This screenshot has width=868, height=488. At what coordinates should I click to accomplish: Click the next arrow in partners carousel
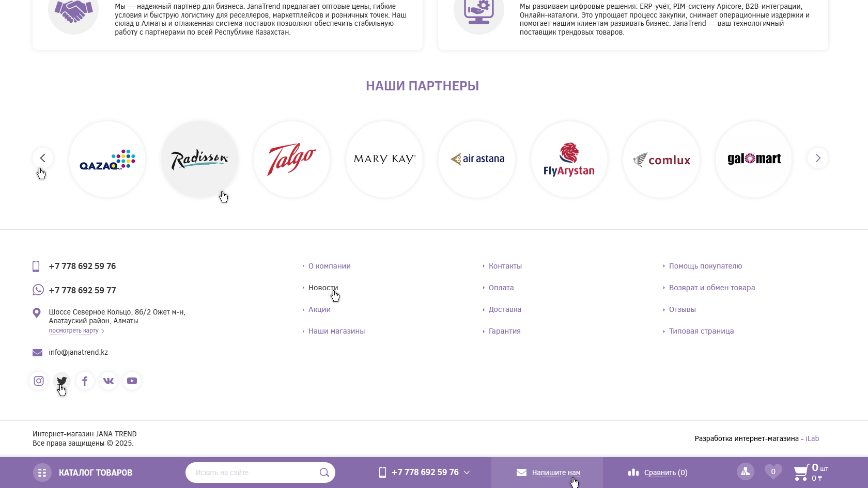(818, 158)
